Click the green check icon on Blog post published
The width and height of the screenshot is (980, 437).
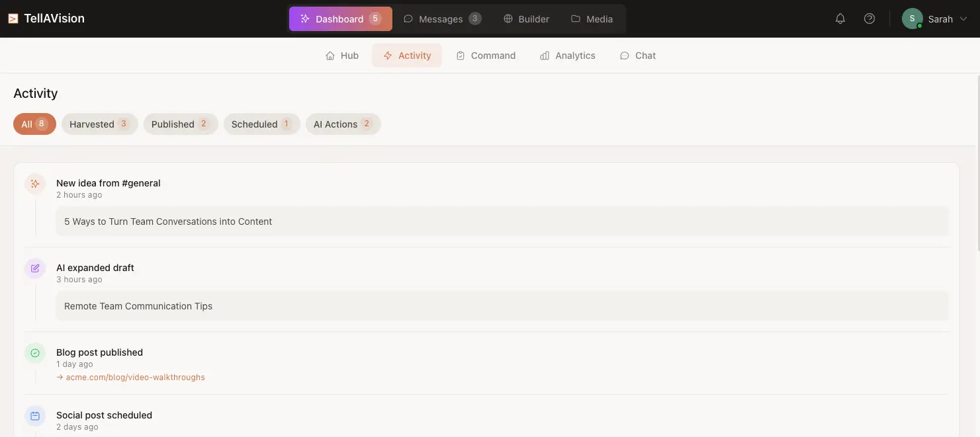pos(35,352)
